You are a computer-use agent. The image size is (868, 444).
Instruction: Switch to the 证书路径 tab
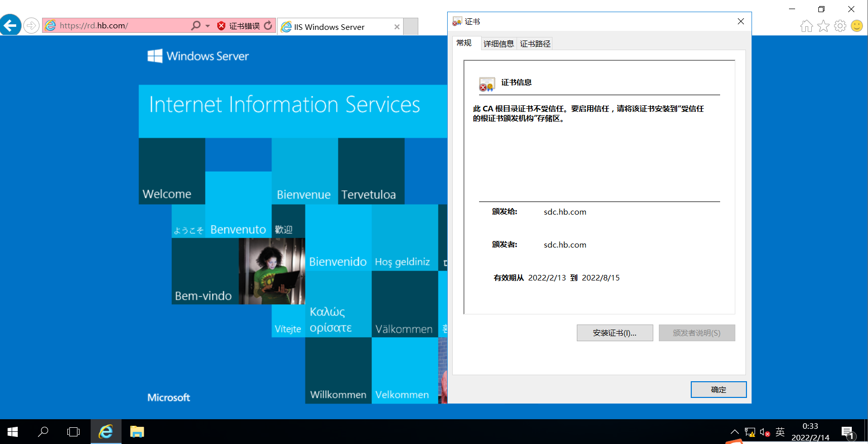coord(535,44)
